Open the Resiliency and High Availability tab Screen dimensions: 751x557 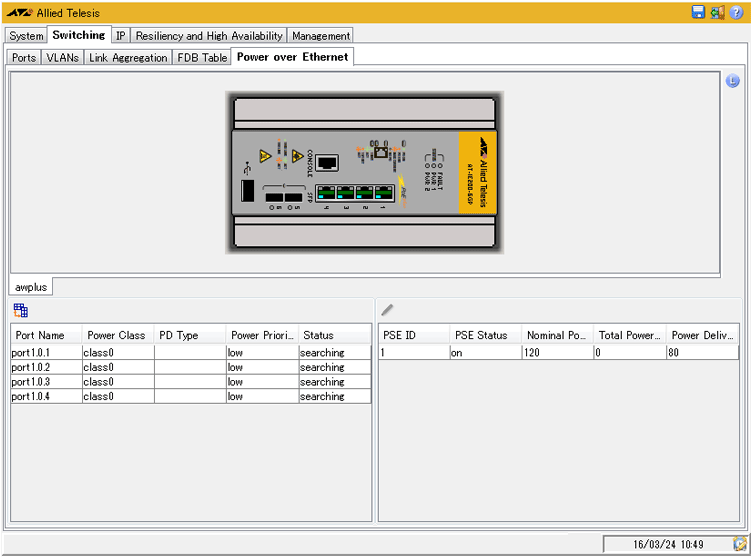(x=209, y=36)
